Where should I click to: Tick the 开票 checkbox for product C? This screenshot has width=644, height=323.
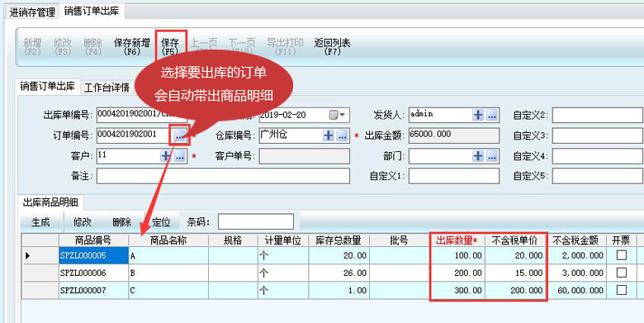pyautogui.click(x=622, y=290)
